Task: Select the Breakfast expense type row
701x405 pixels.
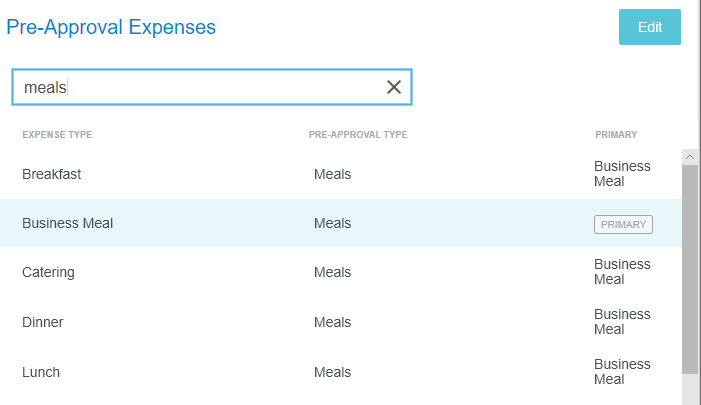Action: (52, 174)
